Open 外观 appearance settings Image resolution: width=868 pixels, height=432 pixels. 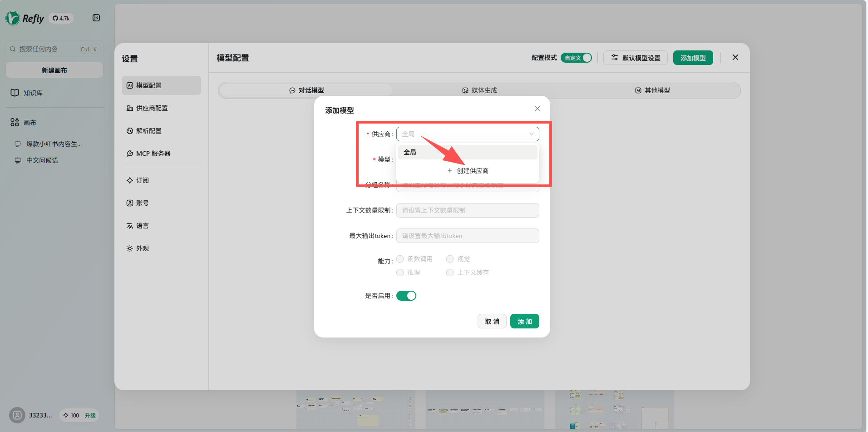click(142, 248)
